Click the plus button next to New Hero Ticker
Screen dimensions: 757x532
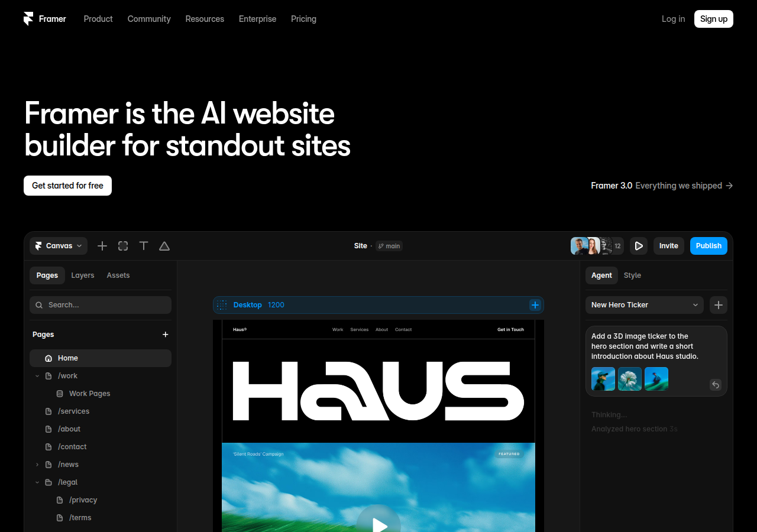(719, 305)
